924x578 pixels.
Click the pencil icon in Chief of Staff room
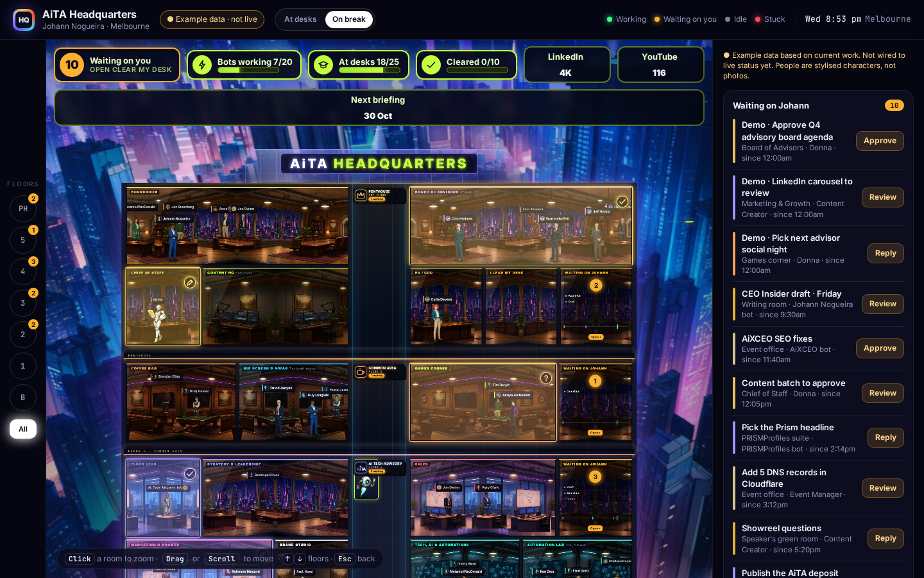(x=190, y=282)
